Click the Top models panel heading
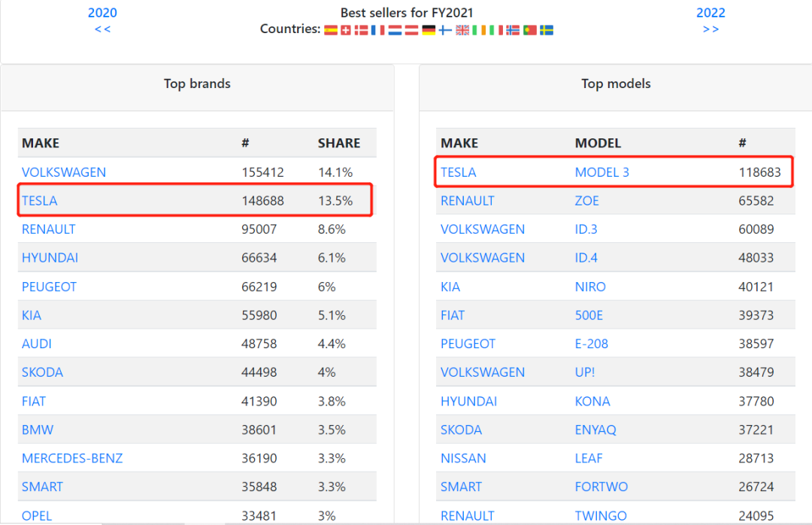 (x=616, y=83)
